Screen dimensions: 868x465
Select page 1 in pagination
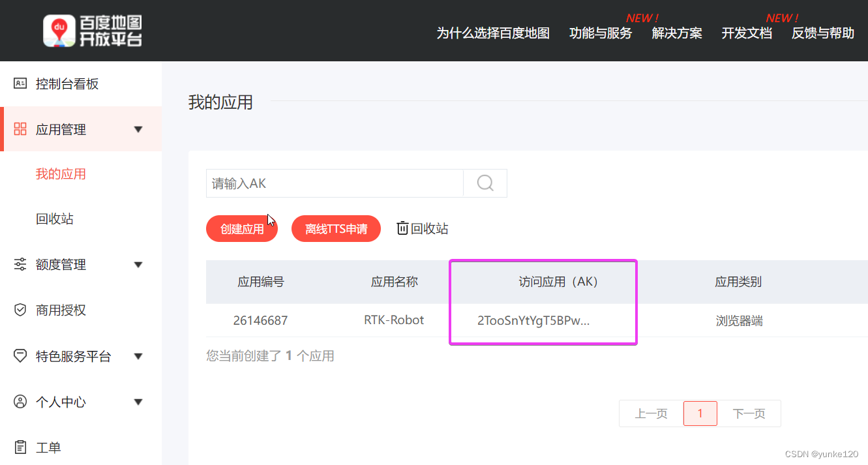pos(700,413)
